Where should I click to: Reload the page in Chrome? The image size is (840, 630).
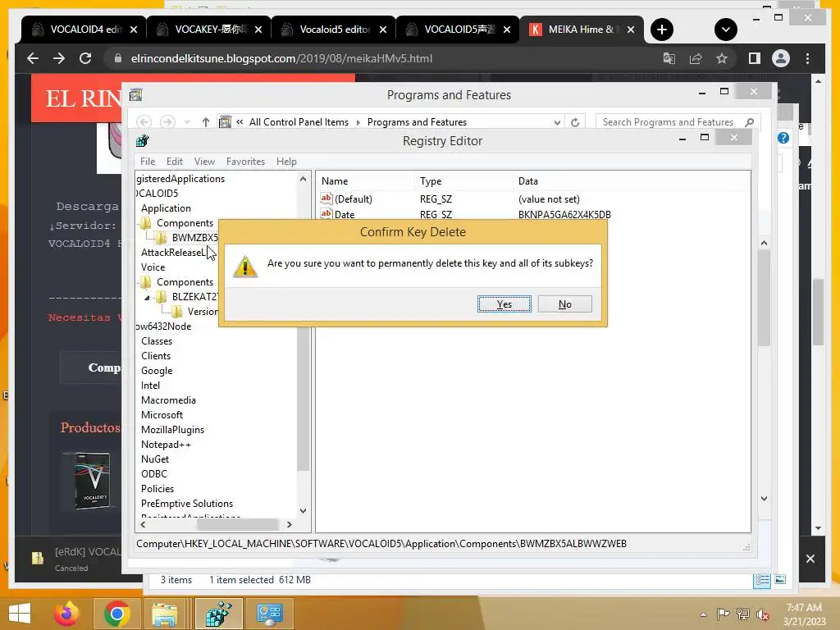[85, 58]
